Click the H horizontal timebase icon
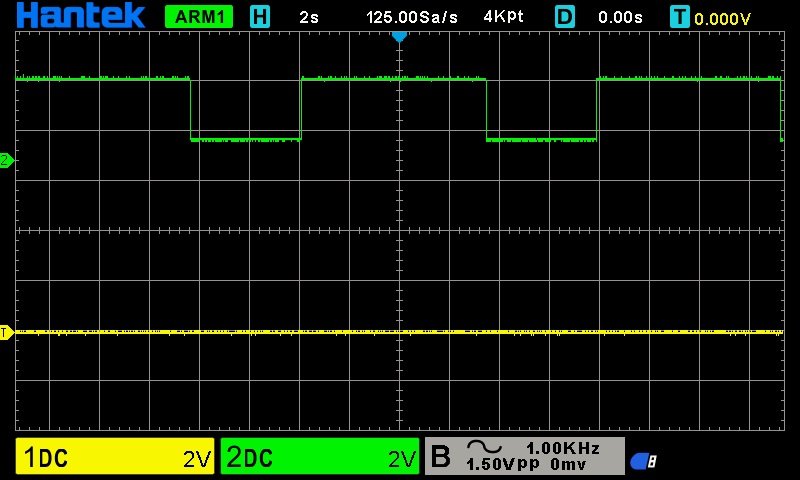The image size is (800, 480). tap(260, 17)
